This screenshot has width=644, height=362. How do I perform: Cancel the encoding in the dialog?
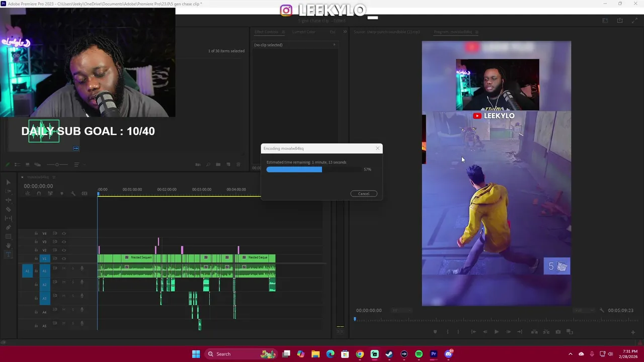[x=364, y=194]
